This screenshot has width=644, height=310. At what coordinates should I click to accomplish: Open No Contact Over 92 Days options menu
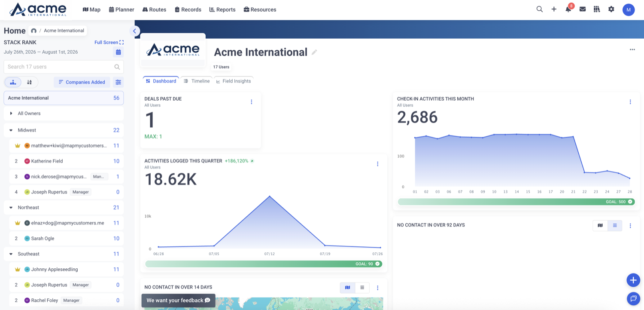click(630, 225)
